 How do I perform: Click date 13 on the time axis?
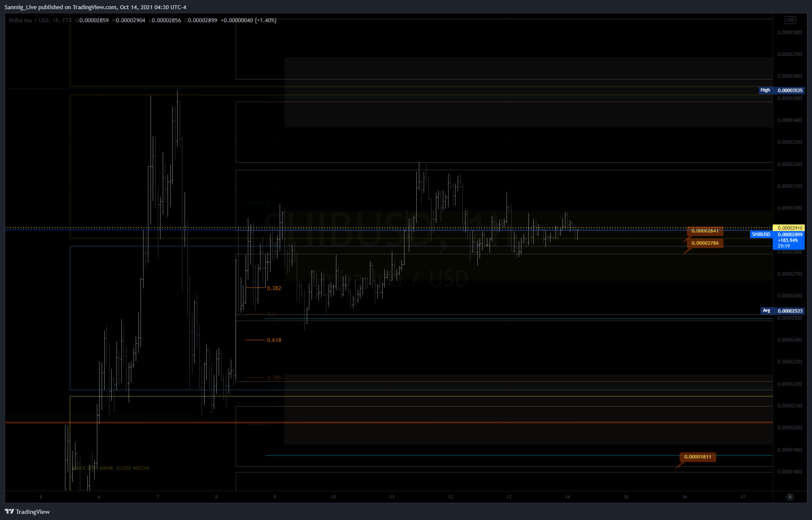coord(509,497)
